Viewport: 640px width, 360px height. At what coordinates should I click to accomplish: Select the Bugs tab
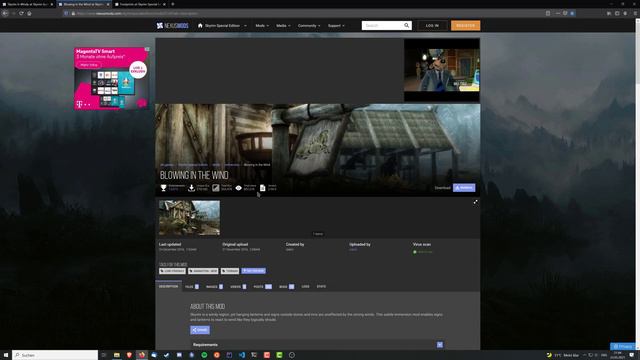tap(286, 287)
